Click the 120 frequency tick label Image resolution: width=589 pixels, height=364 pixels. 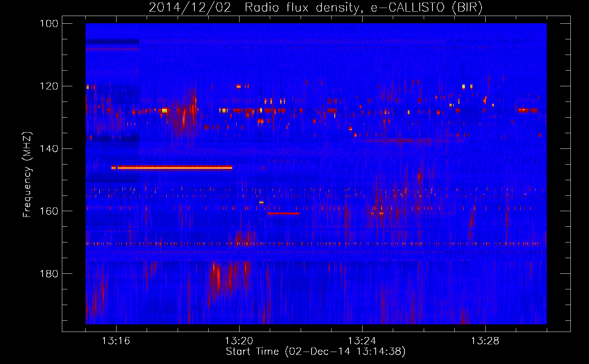coord(50,86)
